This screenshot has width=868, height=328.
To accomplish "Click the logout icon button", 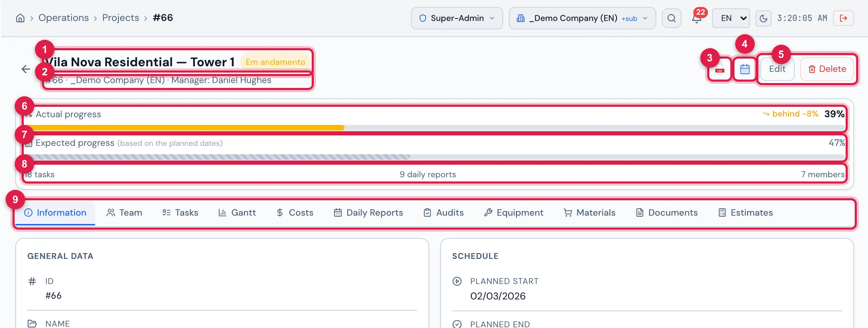I will (843, 18).
